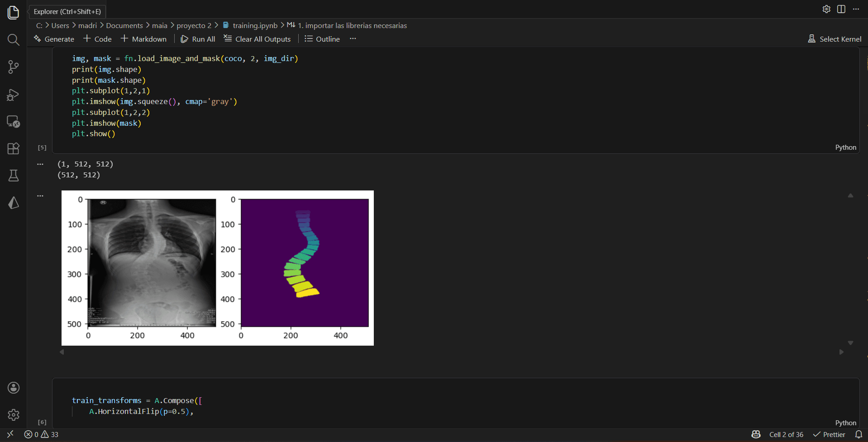Open the Accounts menu in the Activity Bar
Screen dimensions: 868x442
(x=13, y=387)
